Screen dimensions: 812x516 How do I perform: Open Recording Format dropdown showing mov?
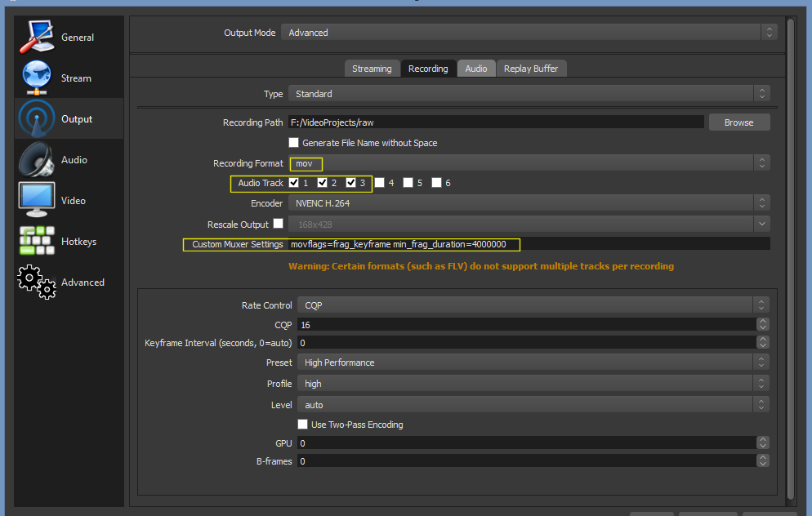click(x=529, y=163)
